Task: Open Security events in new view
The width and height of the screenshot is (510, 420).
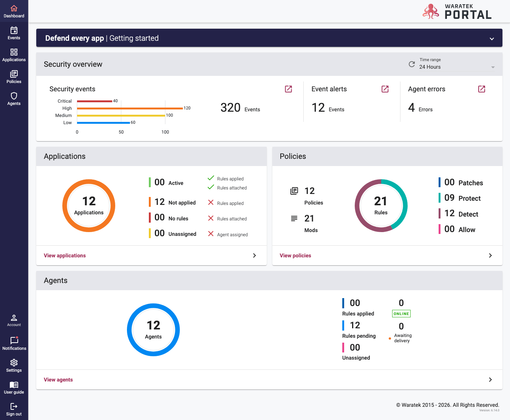Action: coord(288,89)
